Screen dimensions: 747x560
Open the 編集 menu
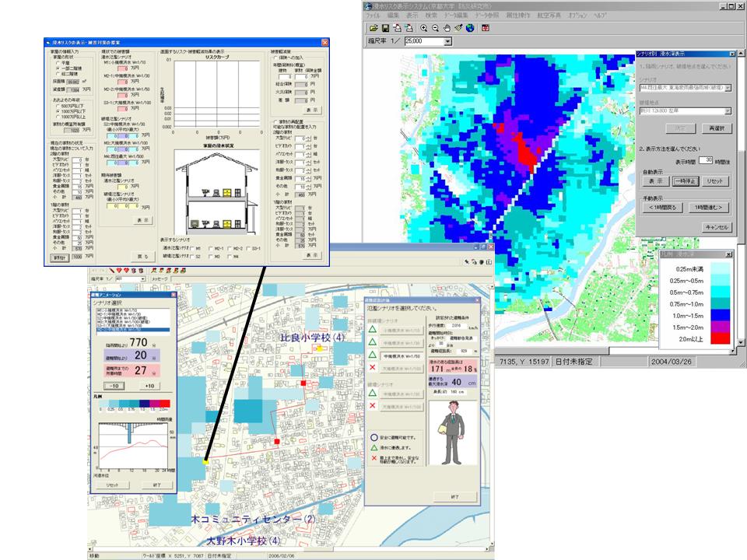click(393, 16)
